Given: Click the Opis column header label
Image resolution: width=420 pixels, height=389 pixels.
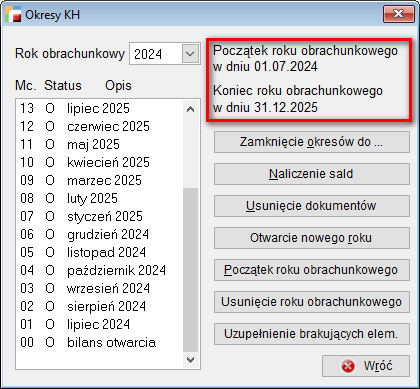Looking at the screenshot, I should point(118,86).
